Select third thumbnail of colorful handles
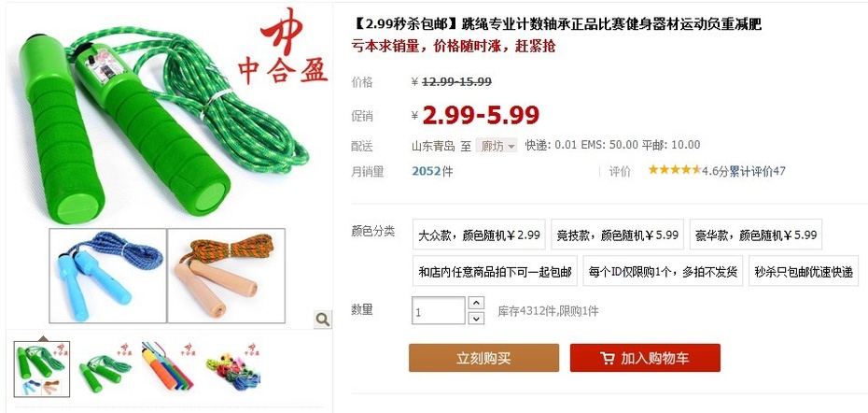The width and height of the screenshot is (868, 413). point(168,366)
